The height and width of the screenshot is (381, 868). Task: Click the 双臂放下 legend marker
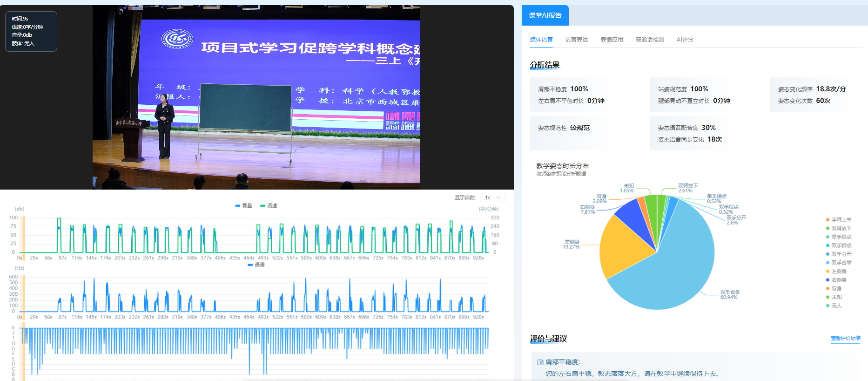(x=828, y=228)
